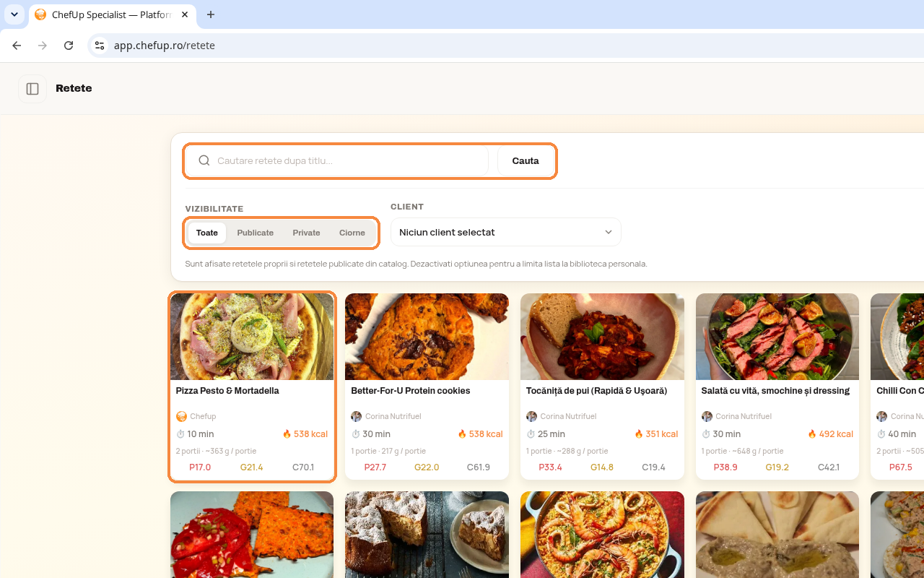This screenshot has height=578, width=924.
Task: Expand the browser tab search chevron
Action: [14, 14]
